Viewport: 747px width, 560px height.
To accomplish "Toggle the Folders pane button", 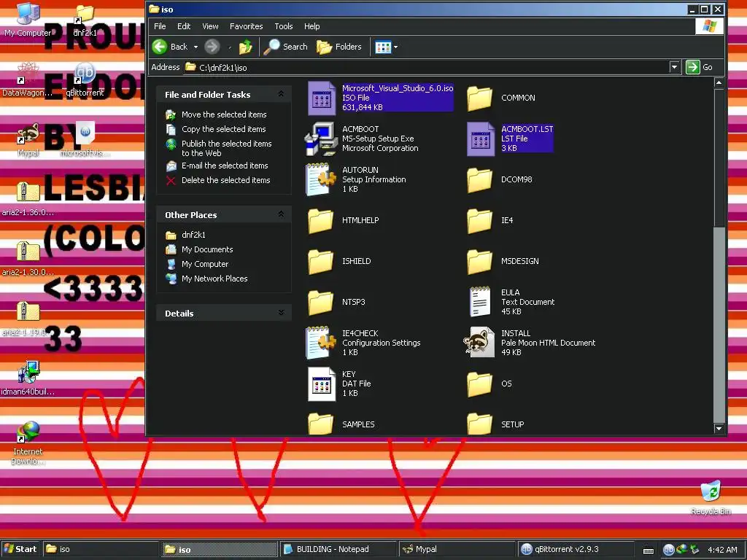I will click(x=339, y=47).
